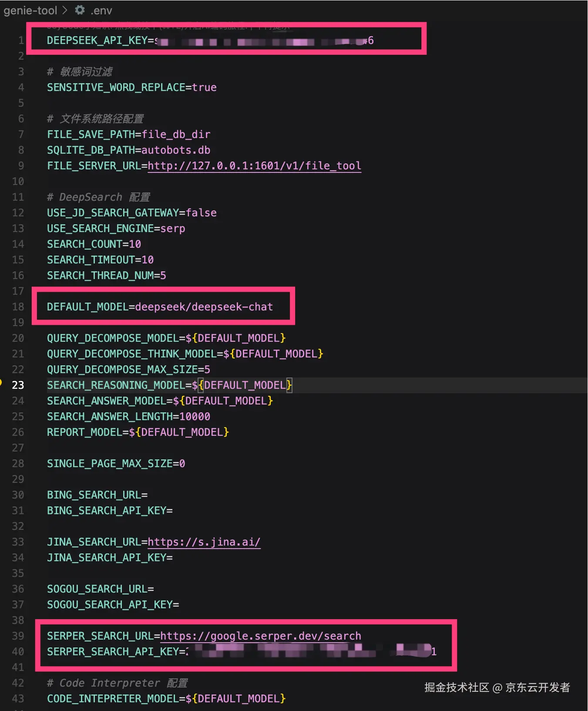
Task: Click the SEARCH_THREAD_NUM=5 line
Action: pyautogui.click(x=106, y=276)
